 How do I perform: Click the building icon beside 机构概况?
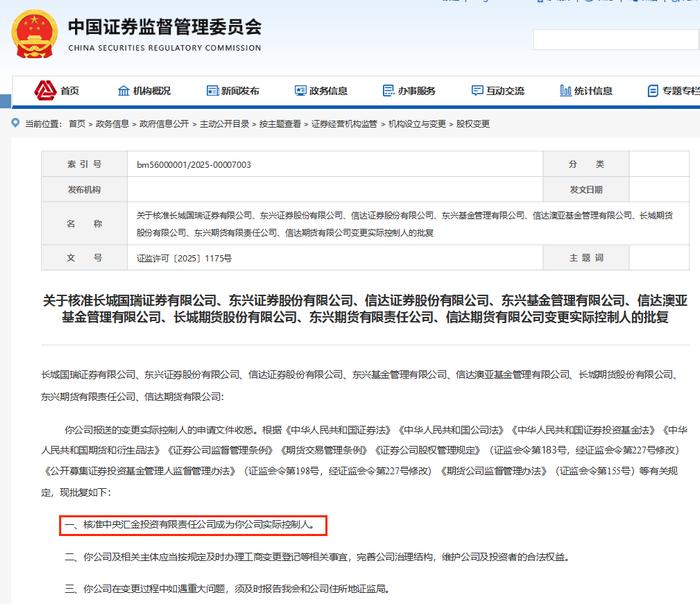point(124,91)
